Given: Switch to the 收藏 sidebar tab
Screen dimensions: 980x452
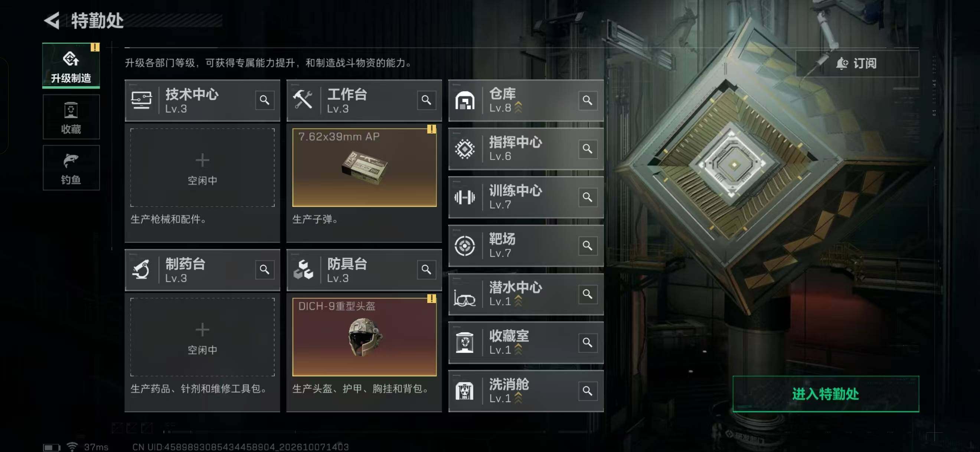Looking at the screenshot, I should click(71, 117).
